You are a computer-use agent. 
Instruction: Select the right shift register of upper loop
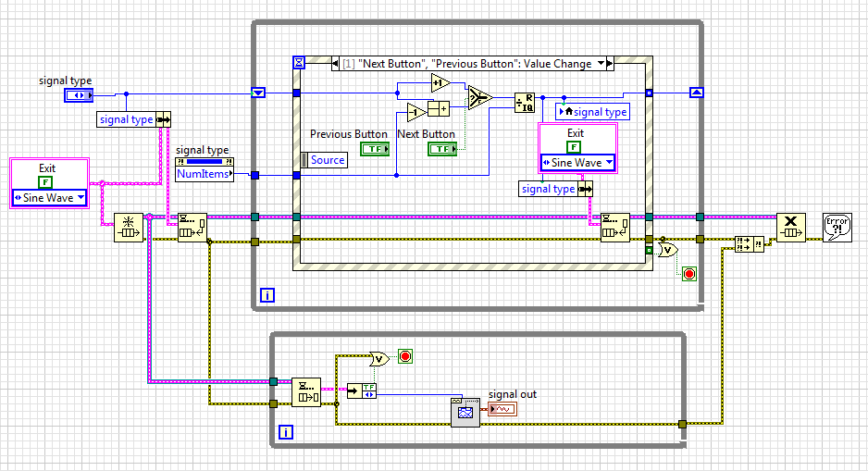(x=697, y=93)
